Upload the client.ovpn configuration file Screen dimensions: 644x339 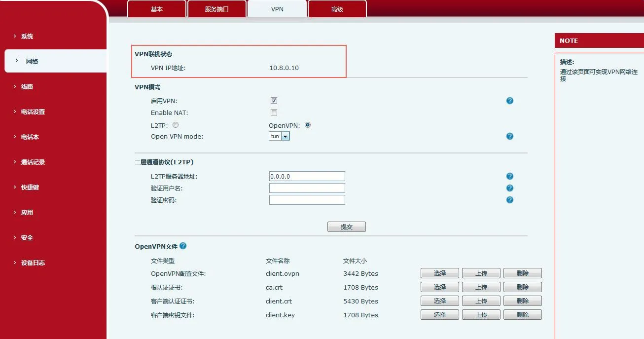[x=481, y=272]
